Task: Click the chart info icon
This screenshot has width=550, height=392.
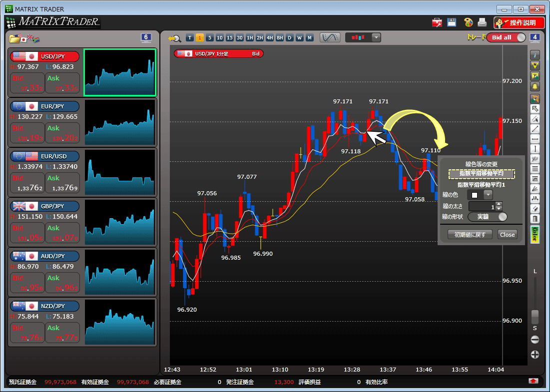Action: click(535, 55)
